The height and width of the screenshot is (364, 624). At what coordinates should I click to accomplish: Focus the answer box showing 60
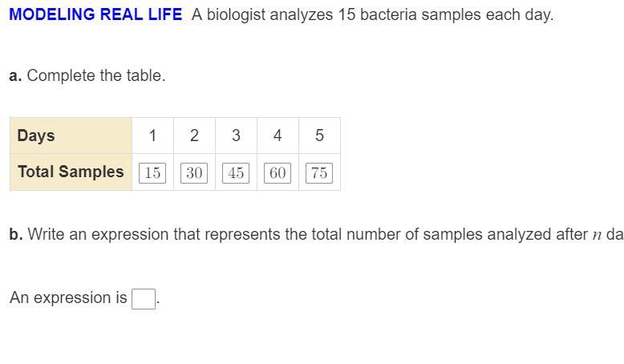[278, 173]
